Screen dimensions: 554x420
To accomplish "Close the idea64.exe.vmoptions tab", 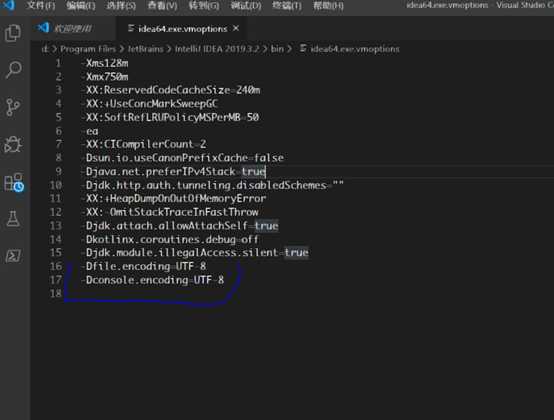I will (236, 28).
